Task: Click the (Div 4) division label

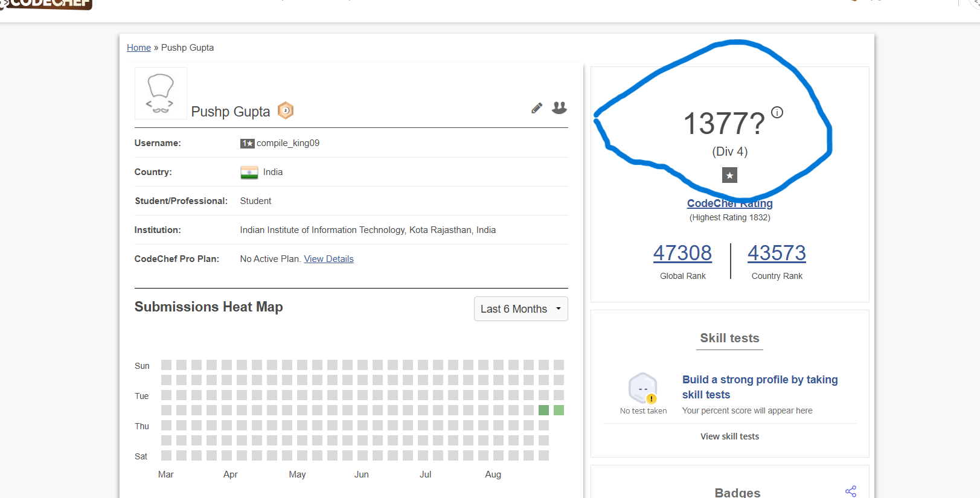Action: coord(729,152)
